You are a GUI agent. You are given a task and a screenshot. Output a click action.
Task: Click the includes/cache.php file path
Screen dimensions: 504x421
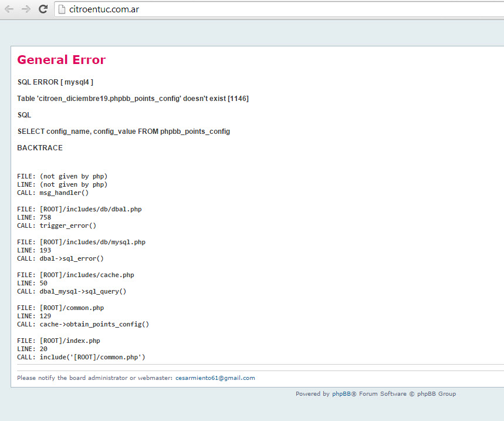[x=87, y=275]
